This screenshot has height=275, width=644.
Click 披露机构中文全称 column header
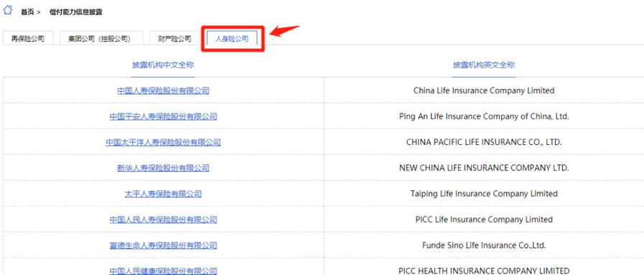(163, 65)
